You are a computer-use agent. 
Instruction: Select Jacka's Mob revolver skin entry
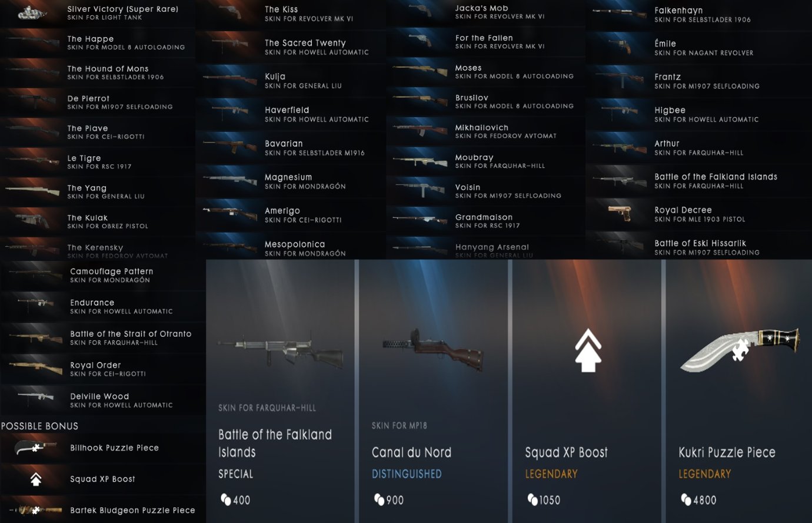point(485,12)
